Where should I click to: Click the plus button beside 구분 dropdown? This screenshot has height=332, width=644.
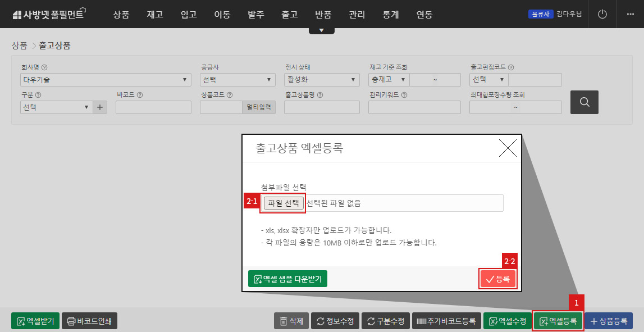point(99,107)
